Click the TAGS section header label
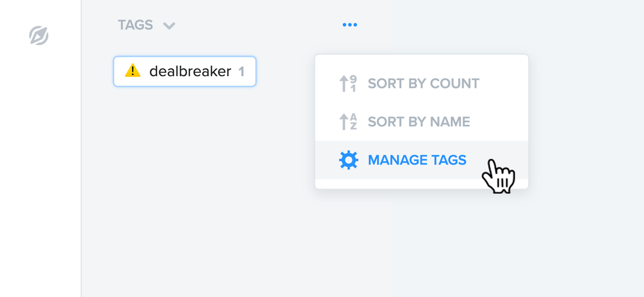644x297 pixels. click(x=135, y=25)
